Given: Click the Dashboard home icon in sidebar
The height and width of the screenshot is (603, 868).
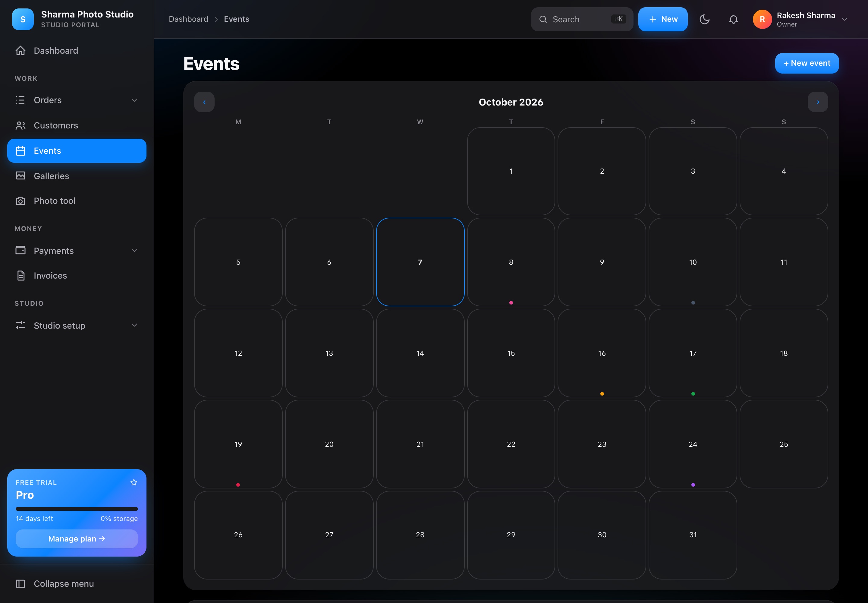Looking at the screenshot, I should click(x=20, y=51).
